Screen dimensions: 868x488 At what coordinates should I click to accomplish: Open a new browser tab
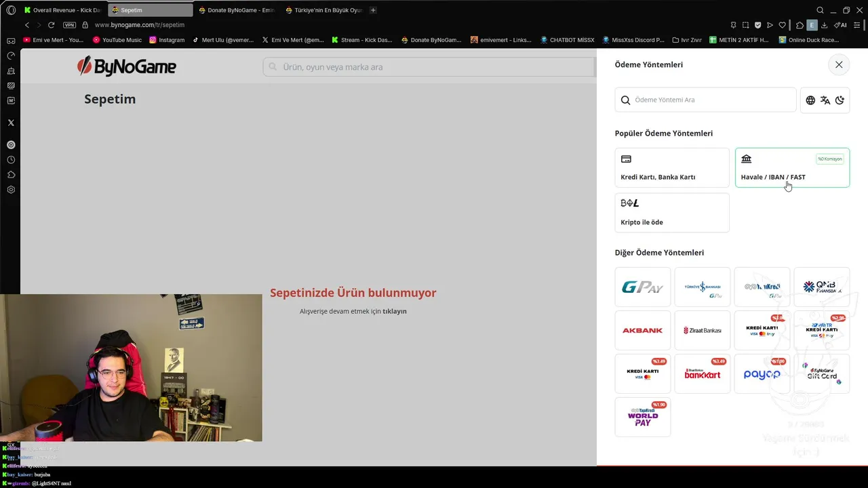[x=373, y=10]
